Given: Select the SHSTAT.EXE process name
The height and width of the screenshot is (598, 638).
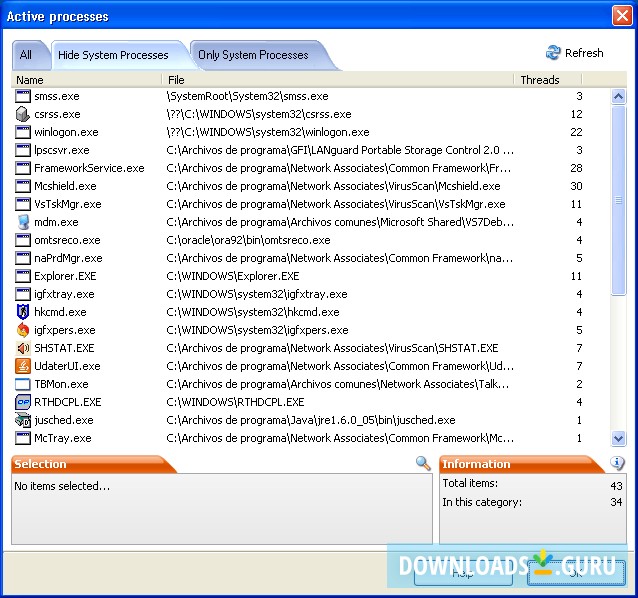Looking at the screenshot, I should pos(64,348).
